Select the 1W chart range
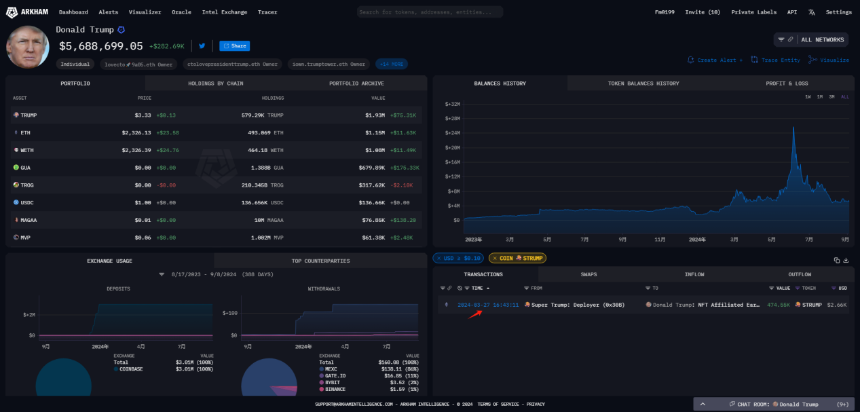Screen dimensions: 860x412 (x=808, y=97)
